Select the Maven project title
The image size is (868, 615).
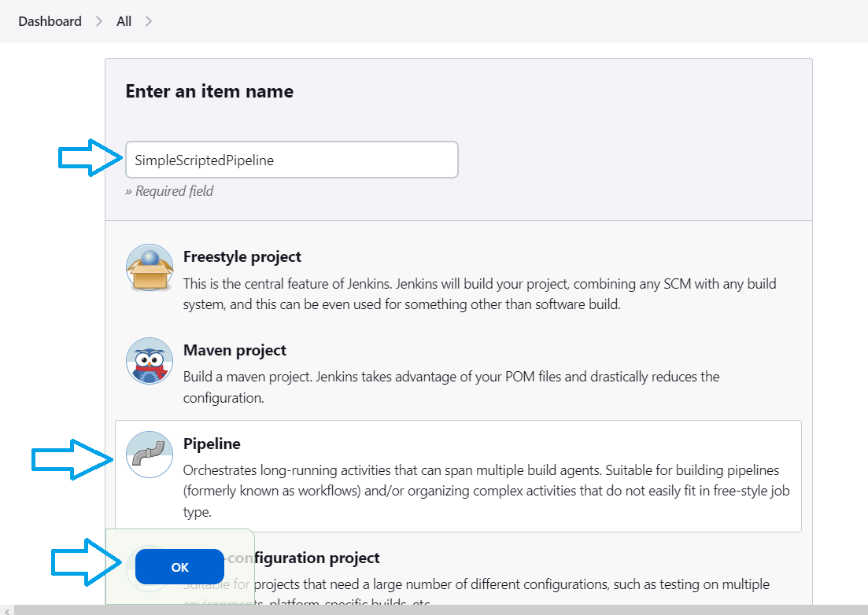pyautogui.click(x=235, y=350)
